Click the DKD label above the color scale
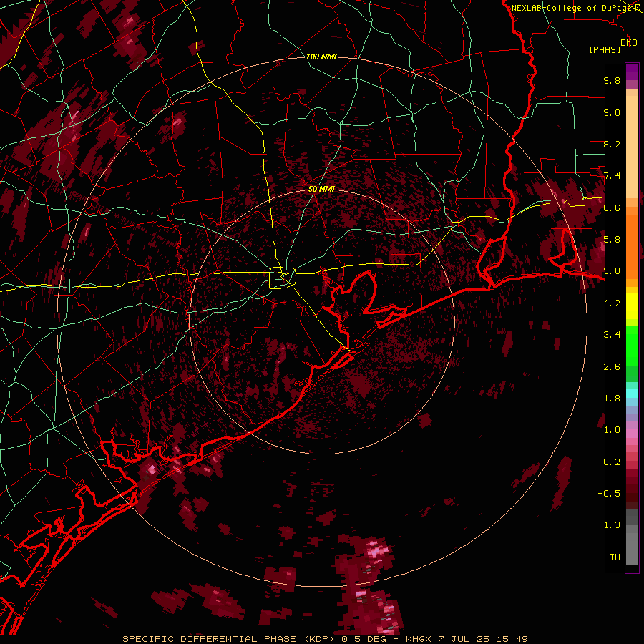644x644 pixels. pyautogui.click(x=629, y=43)
